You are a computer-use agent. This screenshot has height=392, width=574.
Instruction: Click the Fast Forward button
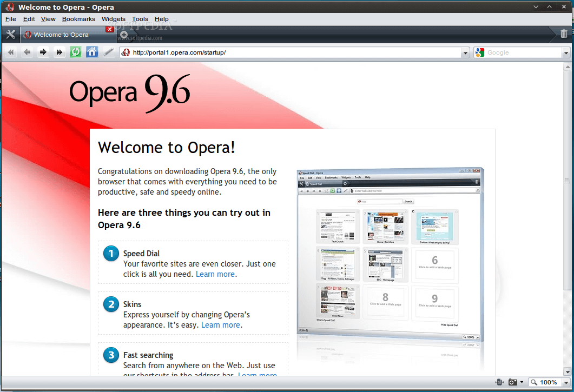coord(60,52)
